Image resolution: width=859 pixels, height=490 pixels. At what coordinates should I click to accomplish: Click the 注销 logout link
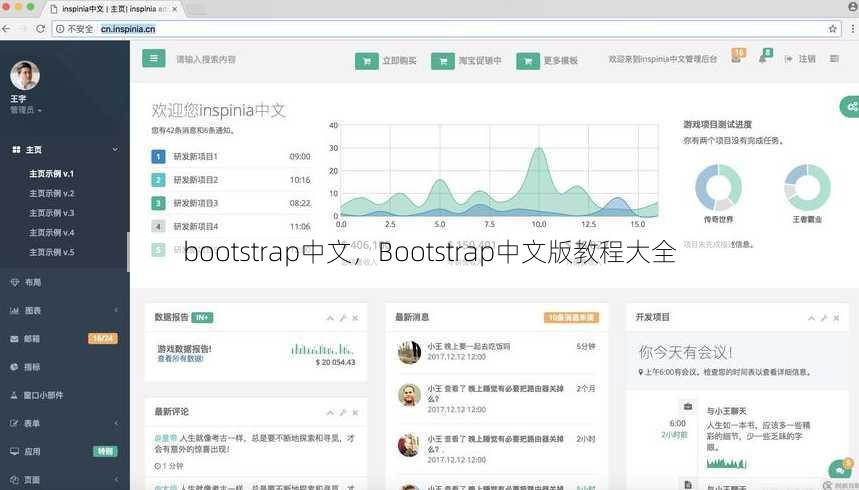pyautogui.click(x=800, y=59)
